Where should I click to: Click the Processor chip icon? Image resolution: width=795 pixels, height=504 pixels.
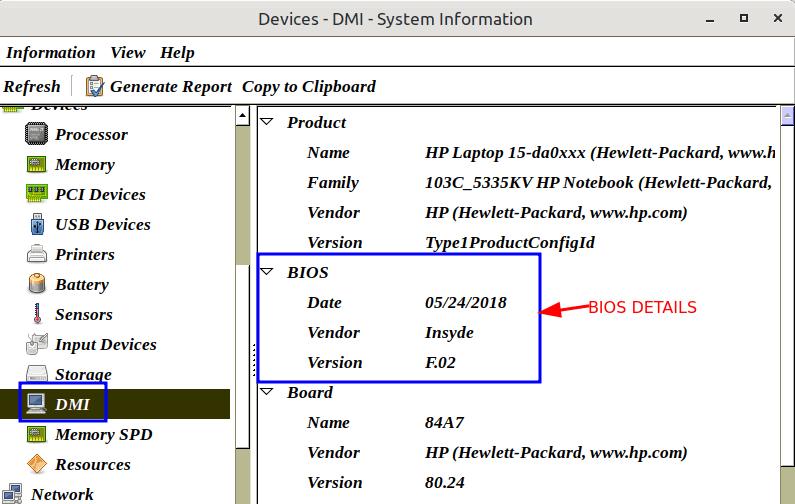37,134
